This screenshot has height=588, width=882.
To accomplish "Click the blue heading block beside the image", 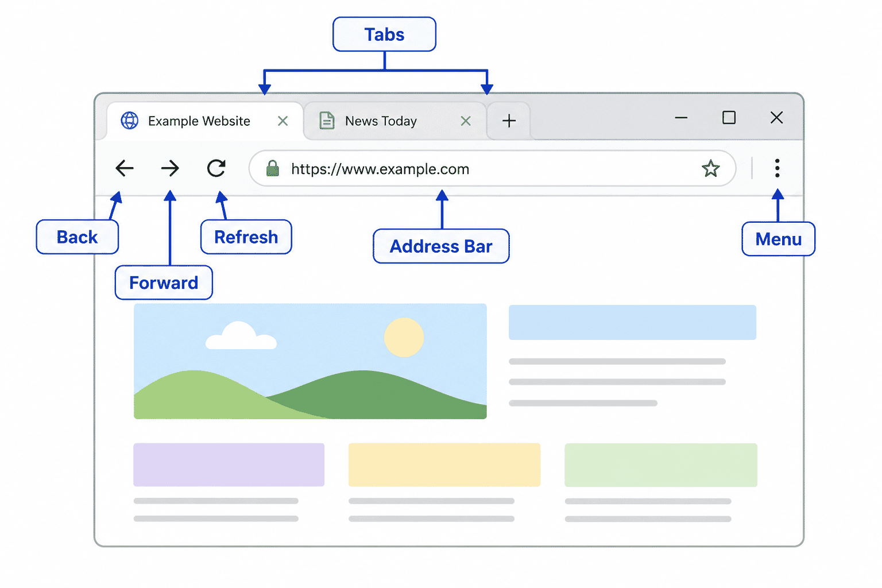I will point(632,322).
